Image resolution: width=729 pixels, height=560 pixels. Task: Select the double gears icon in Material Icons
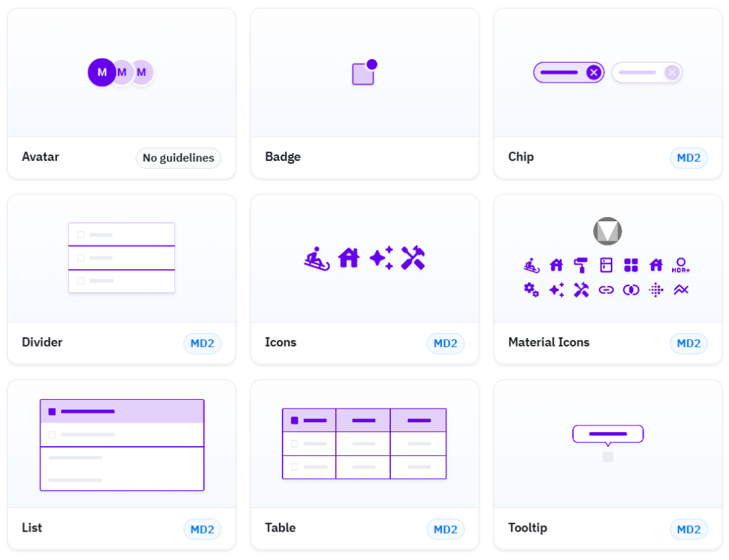531,290
